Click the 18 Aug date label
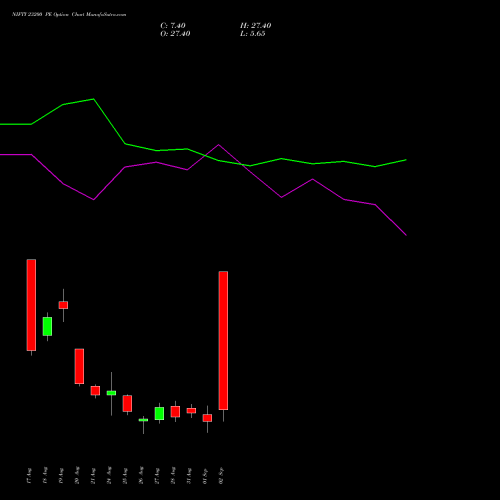Viewport: 500px width, 500px height. (x=45, y=476)
